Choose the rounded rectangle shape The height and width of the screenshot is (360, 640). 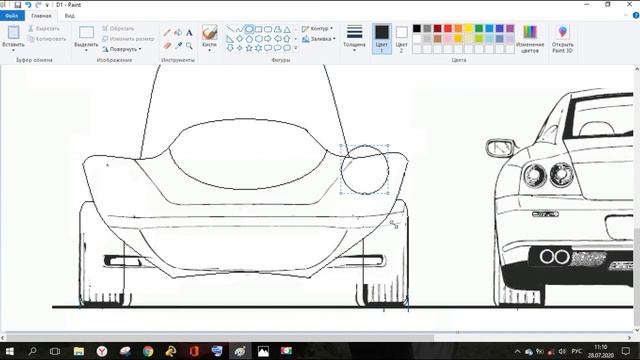pyautogui.click(x=268, y=29)
